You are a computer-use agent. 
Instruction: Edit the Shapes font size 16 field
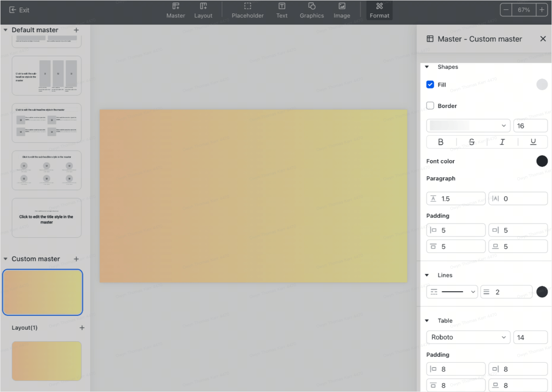531,126
